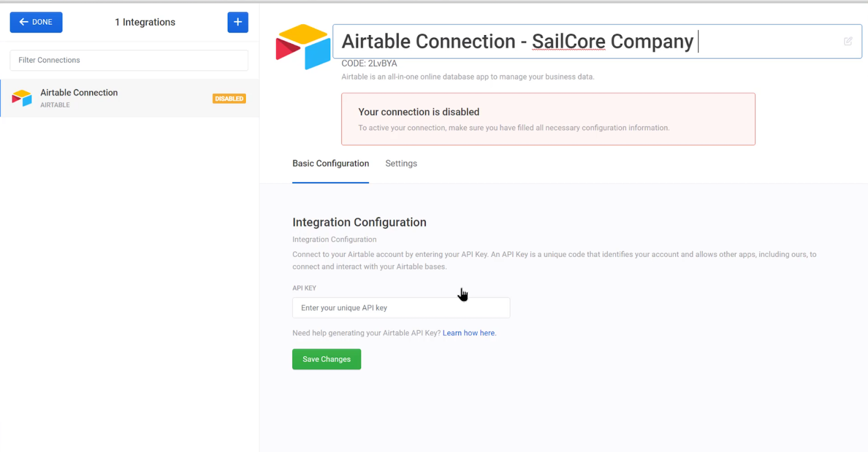This screenshot has width=868, height=452.
Task: Switch to the Basic Configuration tab
Action: pyautogui.click(x=330, y=164)
